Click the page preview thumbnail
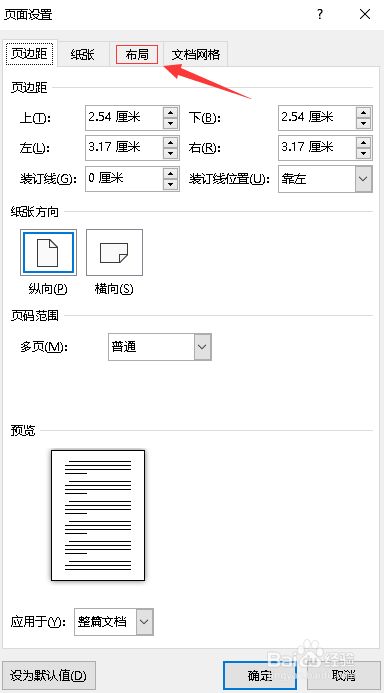The height and width of the screenshot is (693, 384). (98, 515)
